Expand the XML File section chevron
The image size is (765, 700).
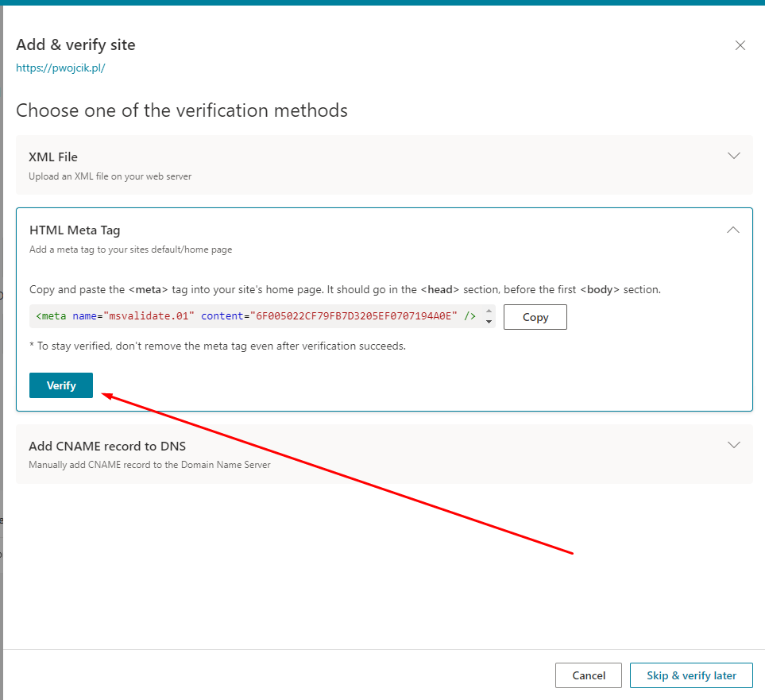click(x=733, y=156)
